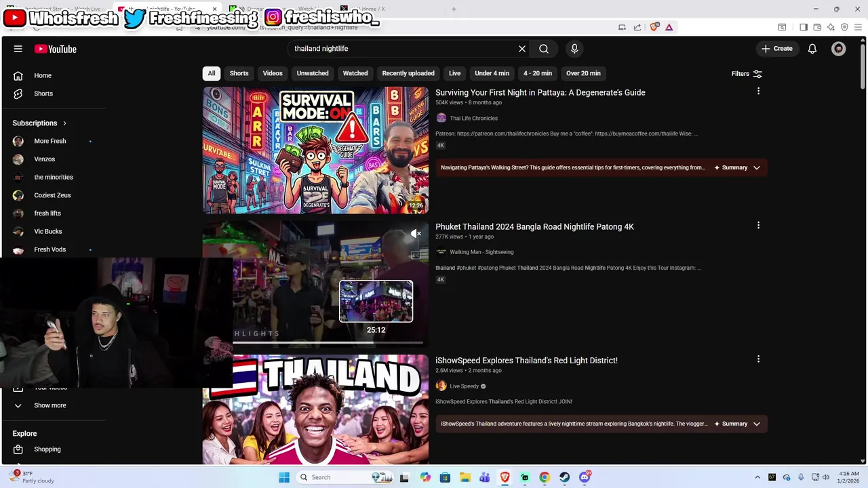Open Steam from the taskbar
The width and height of the screenshot is (868, 488).
coord(564,477)
